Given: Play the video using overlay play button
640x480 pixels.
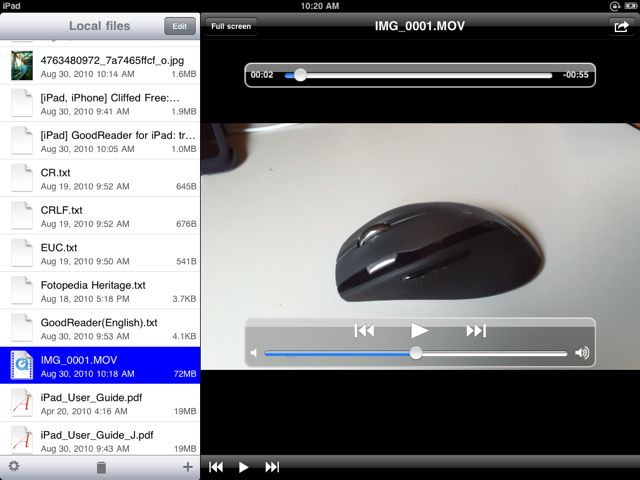Looking at the screenshot, I should pyautogui.click(x=419, y=330).
